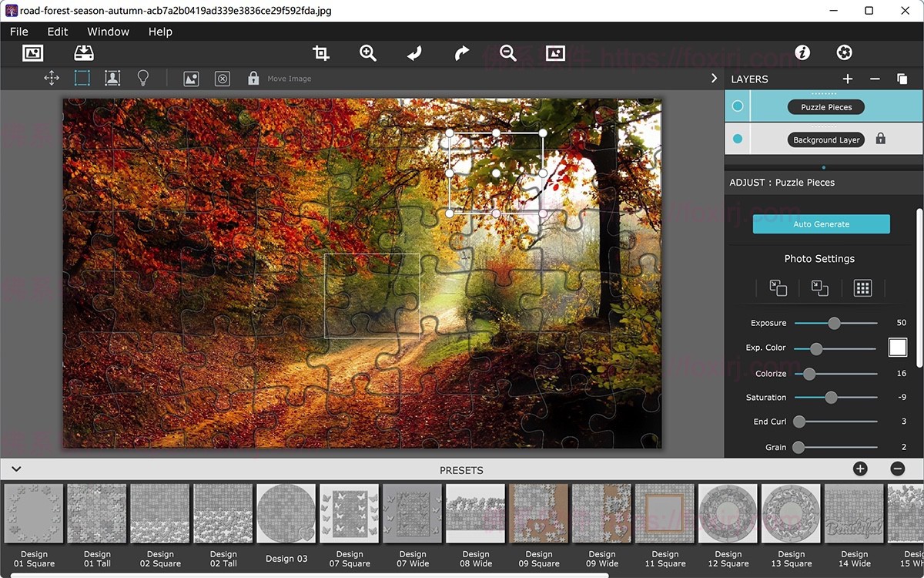The height and width of the screenshot is (578, 924).
Task: Open the Window menu
Action: pos(108,32)
